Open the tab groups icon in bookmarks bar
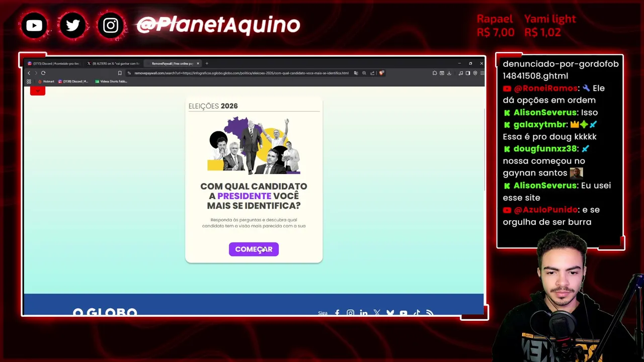This screenshot has width=644, height=362. pos(29,81)
